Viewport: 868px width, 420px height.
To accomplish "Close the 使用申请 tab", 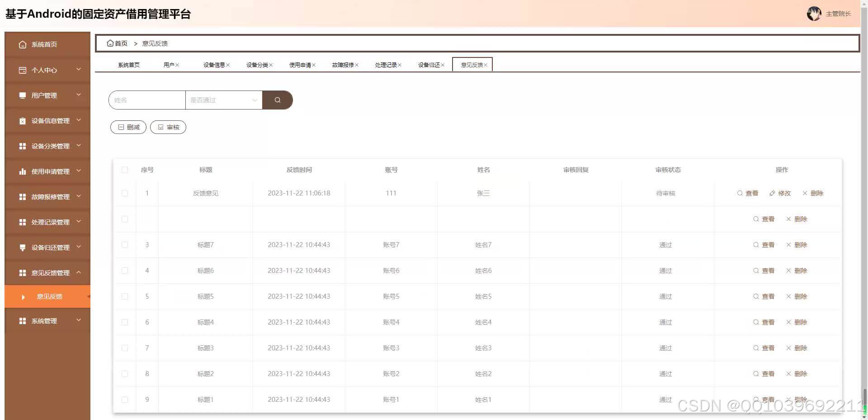I will [314, 65].
